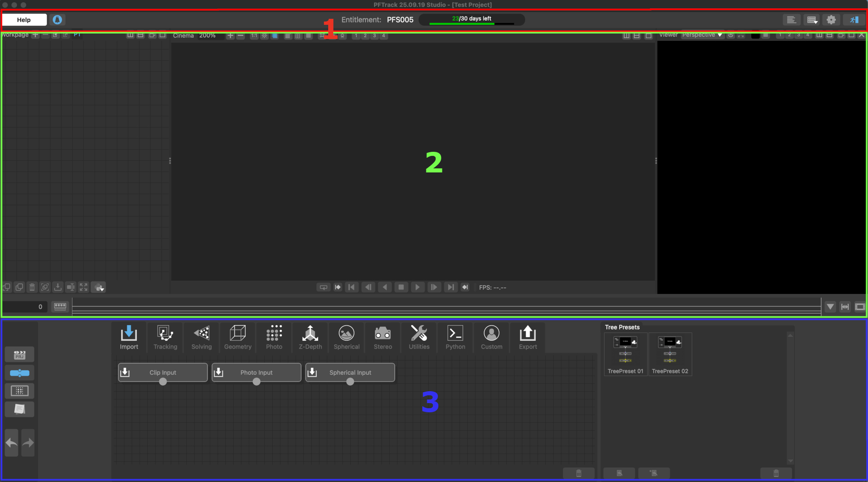Select the Stereo node category

coord(382,338)
